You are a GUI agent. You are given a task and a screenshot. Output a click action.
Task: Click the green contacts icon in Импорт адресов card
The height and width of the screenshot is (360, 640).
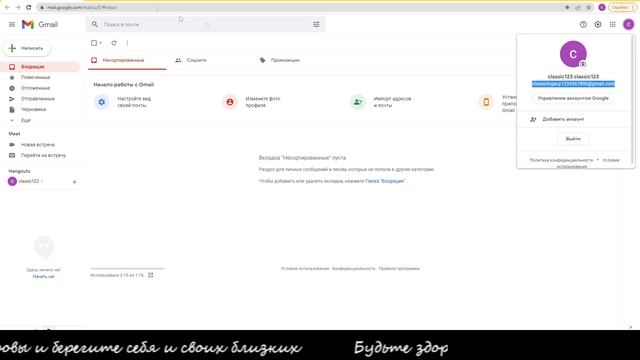point(358,102)
